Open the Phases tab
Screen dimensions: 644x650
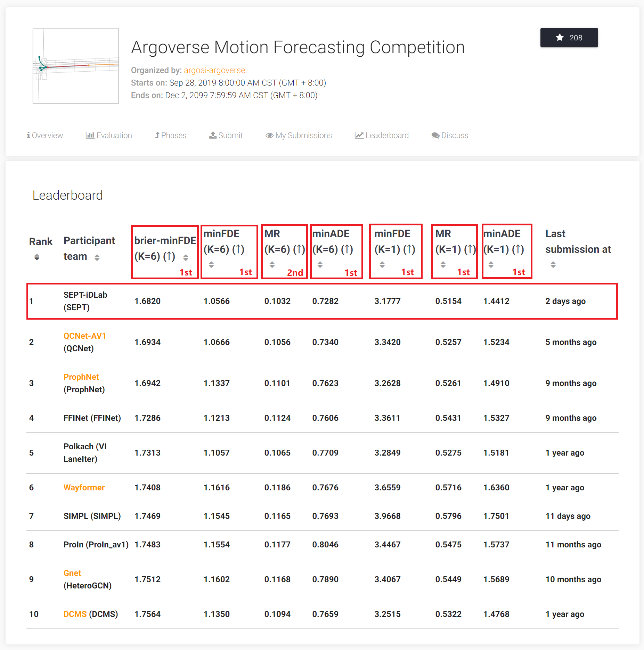tap(171, 135)
